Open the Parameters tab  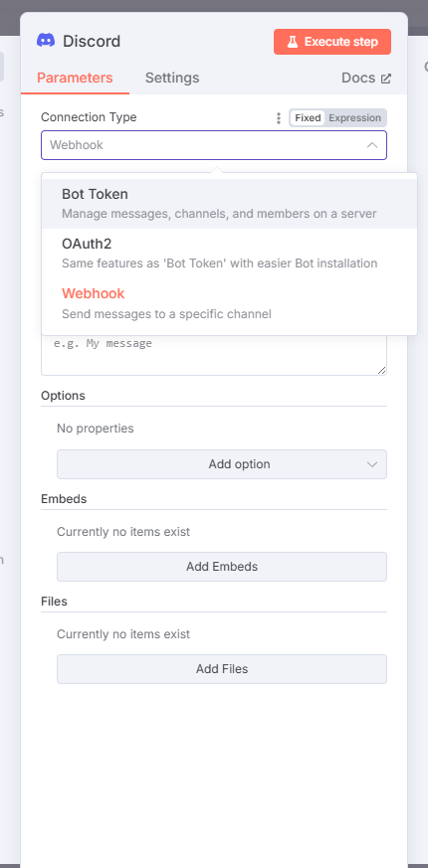coord(75,79)
